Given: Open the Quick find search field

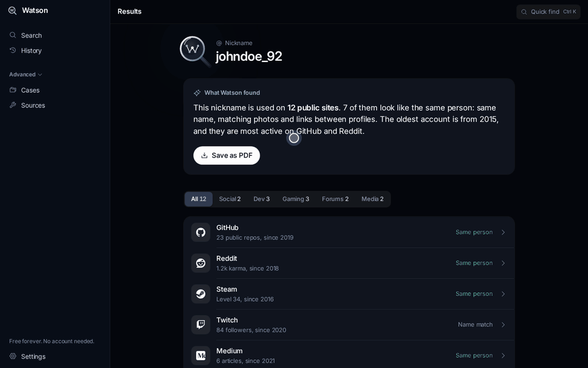Looking at the screenshot, I should pos(548,12).
